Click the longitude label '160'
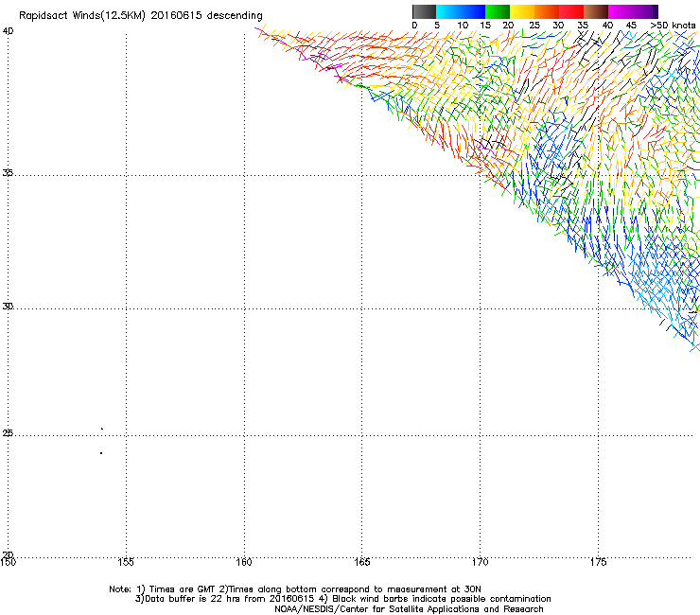Image resolution: width=700 pixels, height=615 pixels. tap(244, 562)
